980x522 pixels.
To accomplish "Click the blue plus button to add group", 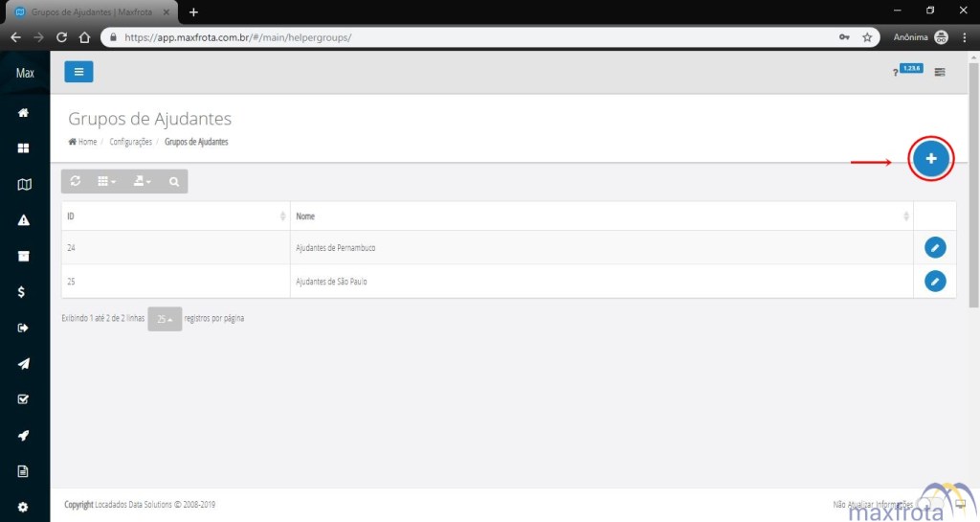I will [x=930, y=159].
